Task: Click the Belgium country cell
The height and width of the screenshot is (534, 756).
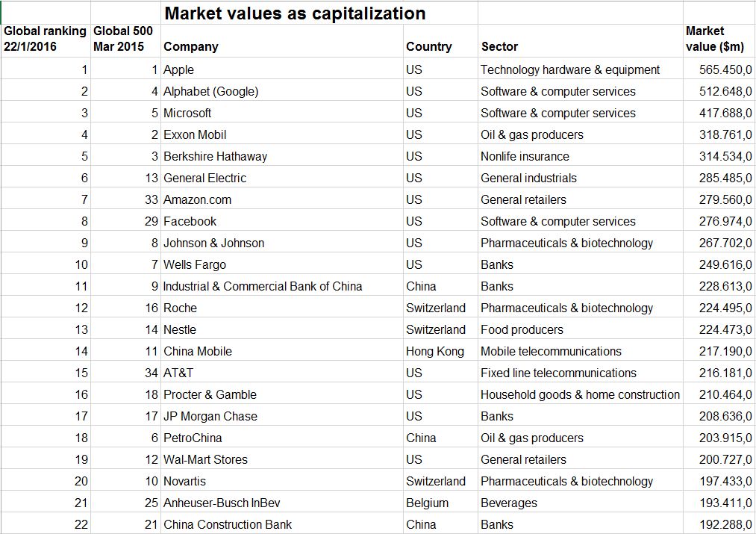Action: pyautogui.click(x=440, y=503)
